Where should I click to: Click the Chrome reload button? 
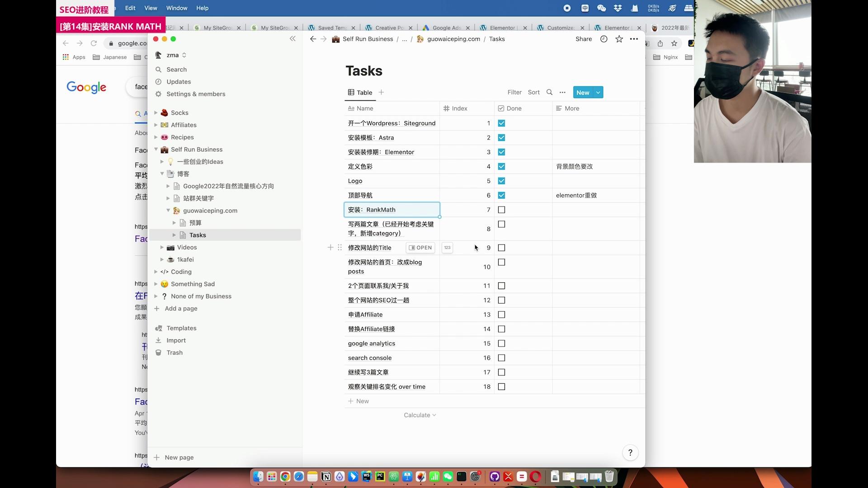[x=94, y=43]
